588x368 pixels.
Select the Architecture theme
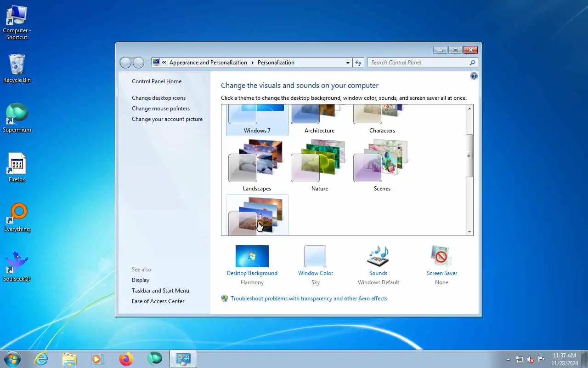click(x=320, y=120)
